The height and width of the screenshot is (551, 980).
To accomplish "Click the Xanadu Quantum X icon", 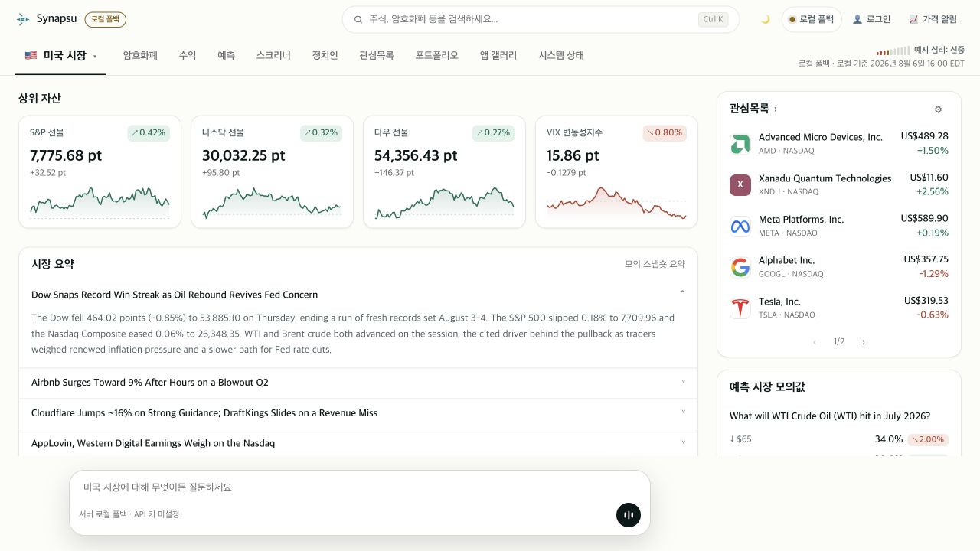I will click(x=740, y=184).
